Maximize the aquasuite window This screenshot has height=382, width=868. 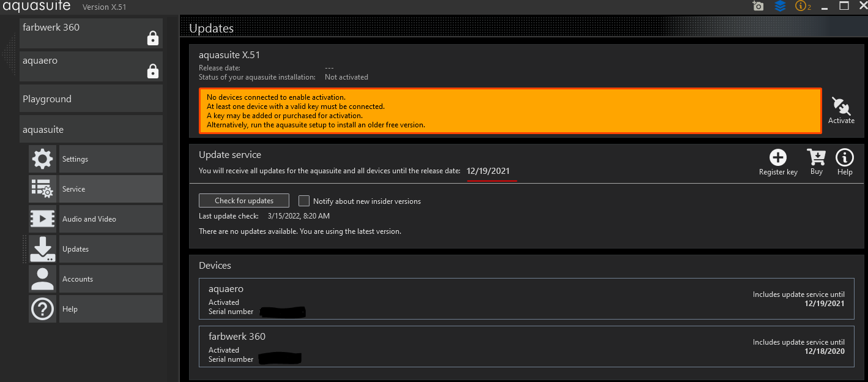pyautogui.click(x=844, y=6)
